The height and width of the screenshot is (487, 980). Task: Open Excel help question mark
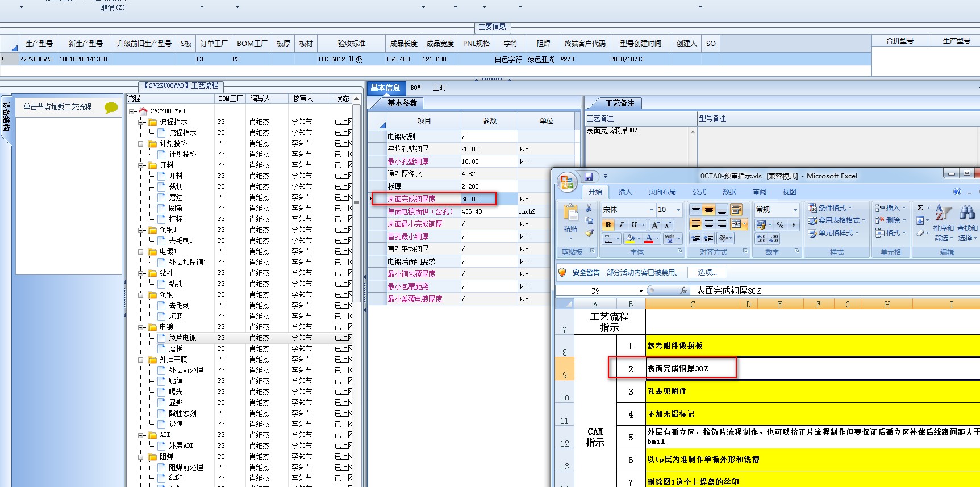(957, 192)
